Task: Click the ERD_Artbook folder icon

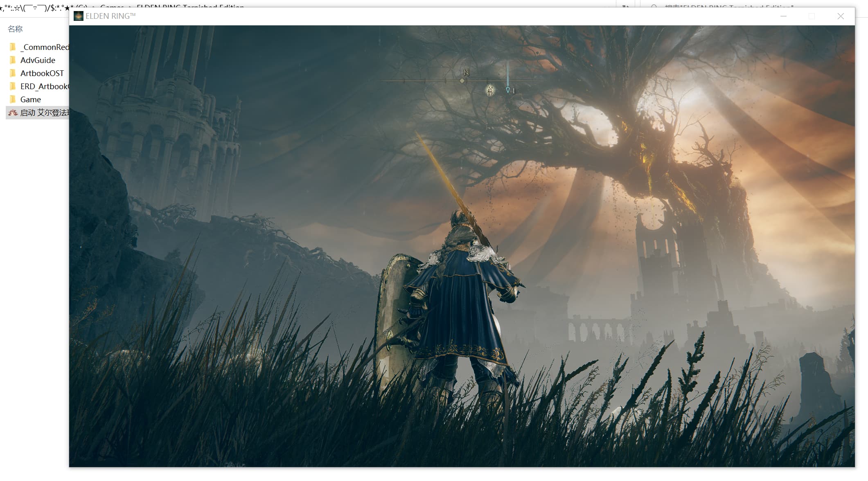Action: (x=13, y=86)
